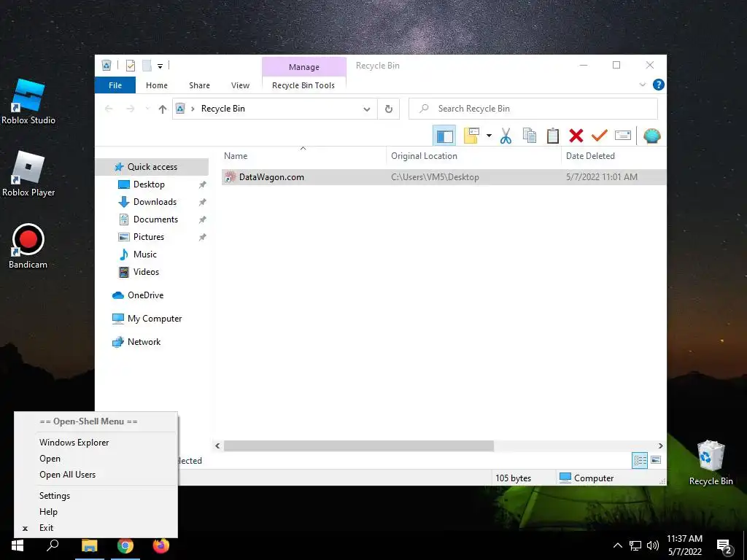747x560 pixels.
Task: Go up one level with Up arrow
Action: click(163, 109)
